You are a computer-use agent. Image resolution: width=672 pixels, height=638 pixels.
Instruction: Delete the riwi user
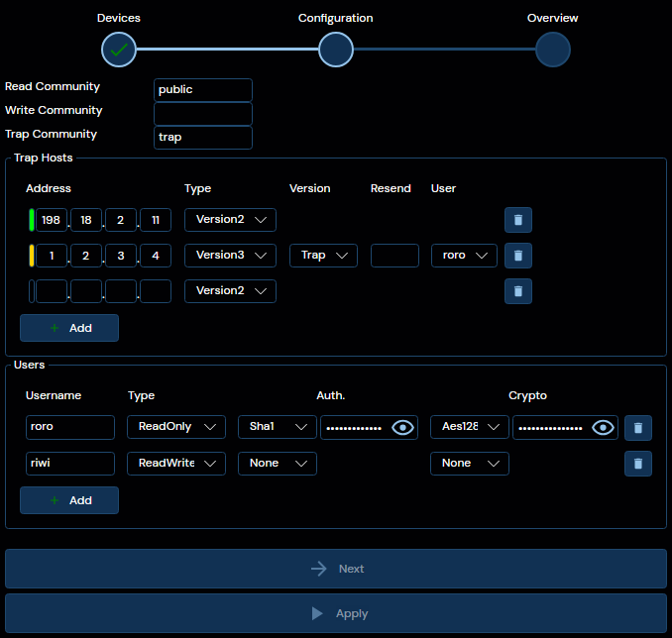(x=638, y=464)
